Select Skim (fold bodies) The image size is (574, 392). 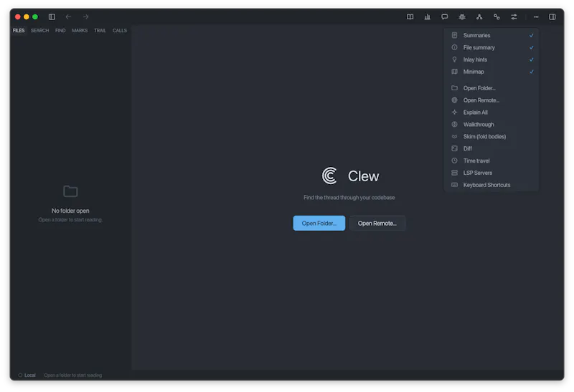click(x=491, y=136)
